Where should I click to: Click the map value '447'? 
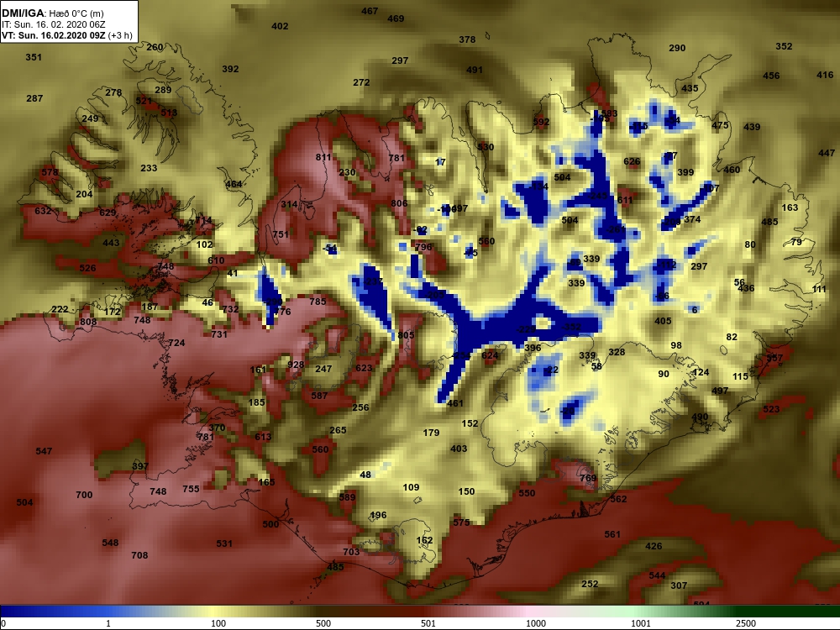tap(827, 153)
